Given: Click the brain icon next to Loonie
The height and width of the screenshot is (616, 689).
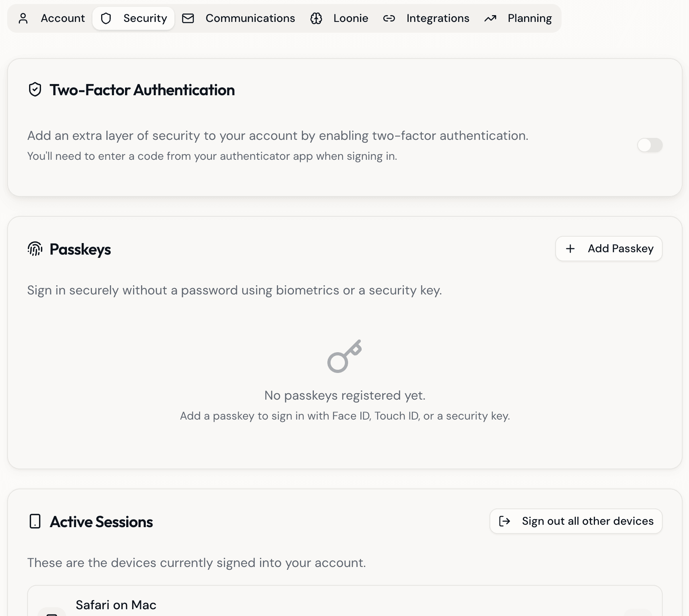Looking at the screenshot, I should point(317,18).
